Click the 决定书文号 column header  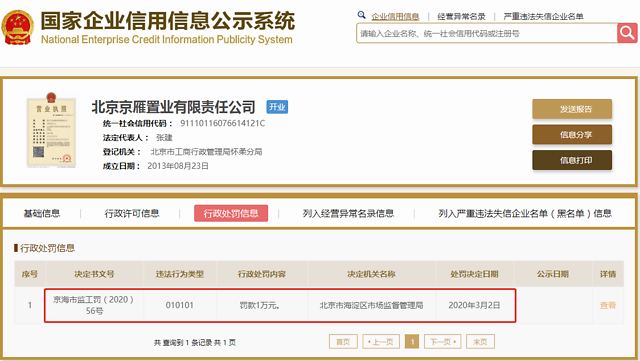coord(94,274)
